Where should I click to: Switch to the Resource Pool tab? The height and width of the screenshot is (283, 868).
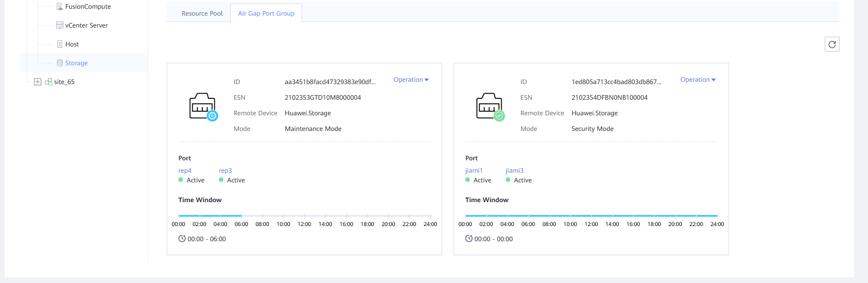click(x=202, y=13)
